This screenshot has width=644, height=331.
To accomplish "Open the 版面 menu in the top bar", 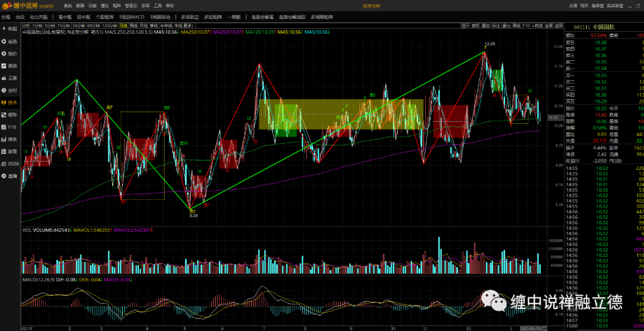I will pos(80,6).
